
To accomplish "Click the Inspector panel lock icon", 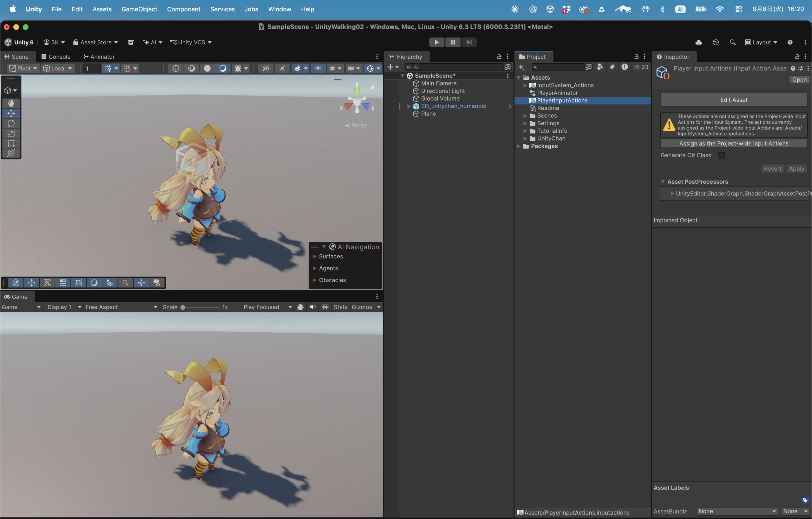I will tap(797, 57).
